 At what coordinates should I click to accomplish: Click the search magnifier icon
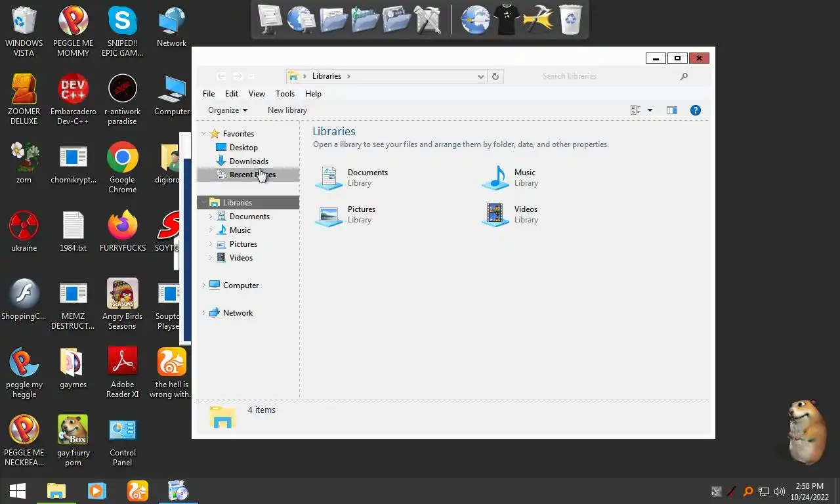pyautogui.click(x=684, y=76)
